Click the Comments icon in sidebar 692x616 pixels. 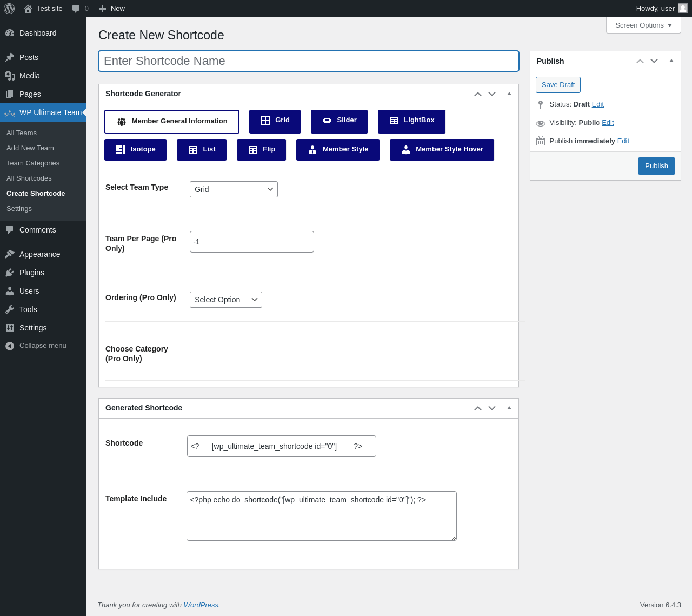tap(10, 230)
